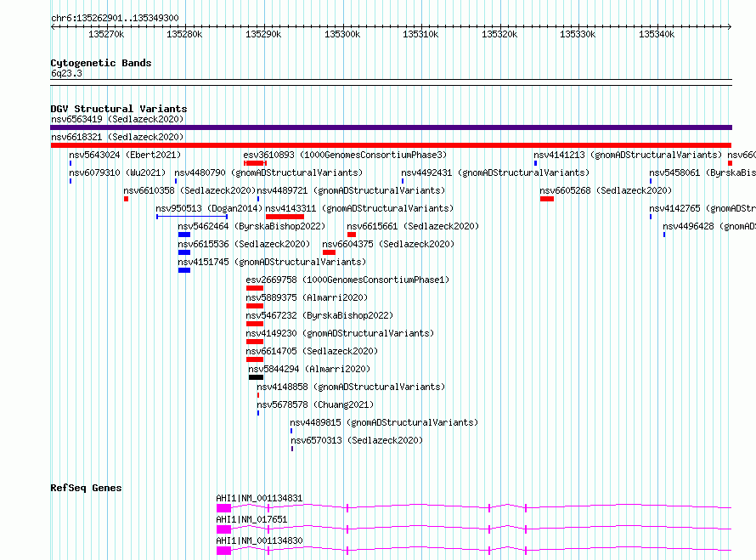Click the 135310k ruler position label

point(420,34)
